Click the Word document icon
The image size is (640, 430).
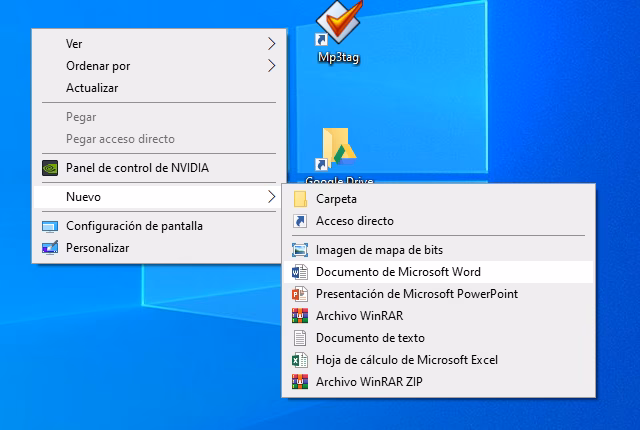300,272
